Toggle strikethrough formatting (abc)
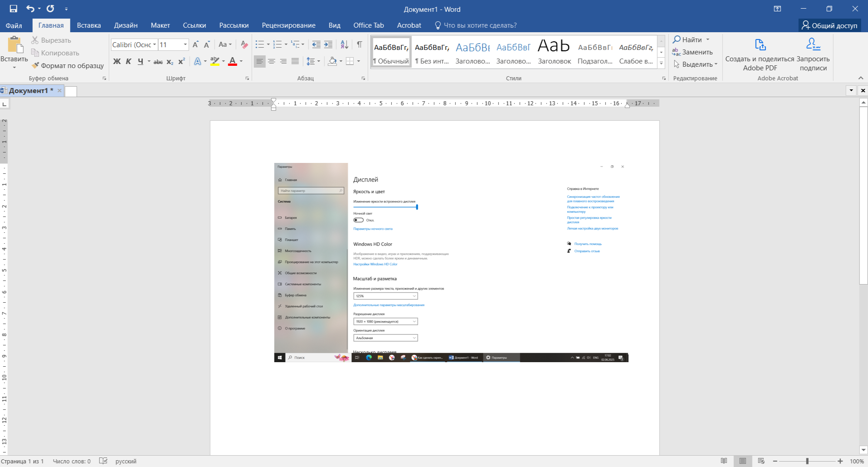868x467 pixels. (x=158, y=62)
